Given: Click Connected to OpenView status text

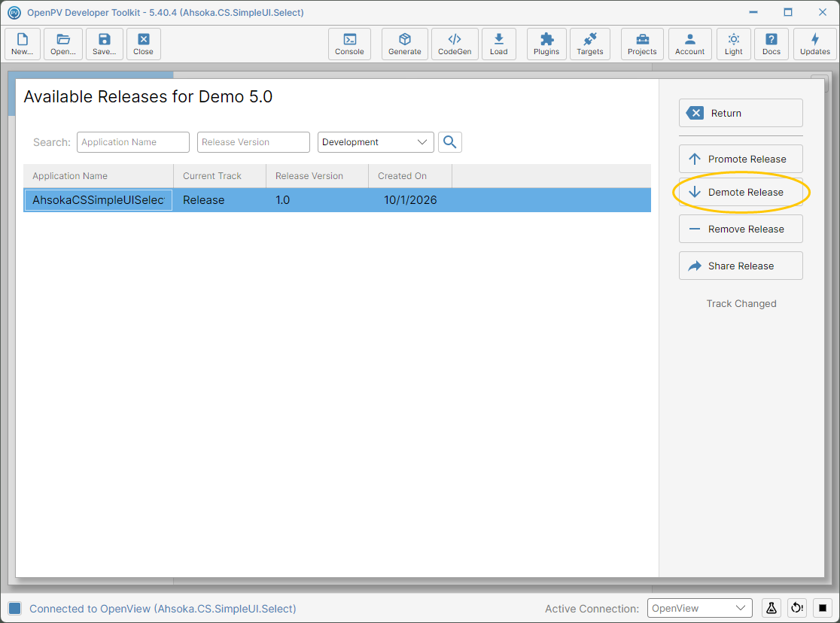Looking at the screenshot, I should pos(163,609).
